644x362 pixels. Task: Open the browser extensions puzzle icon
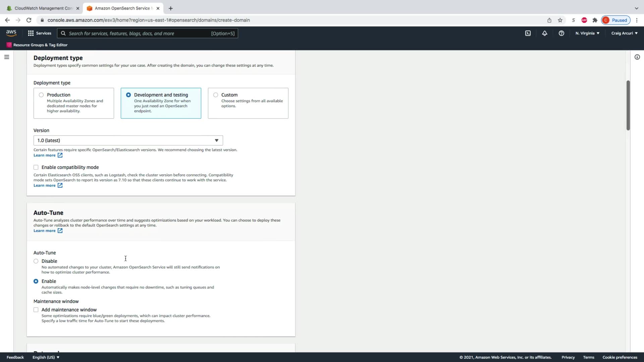pos(595,20)
